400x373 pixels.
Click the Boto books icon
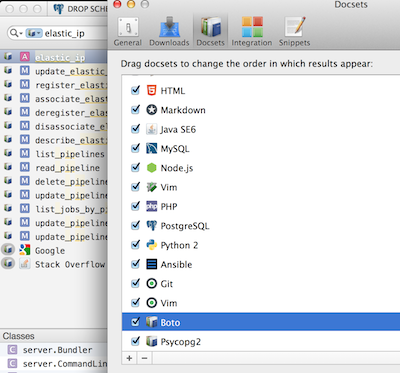[152, 322]
